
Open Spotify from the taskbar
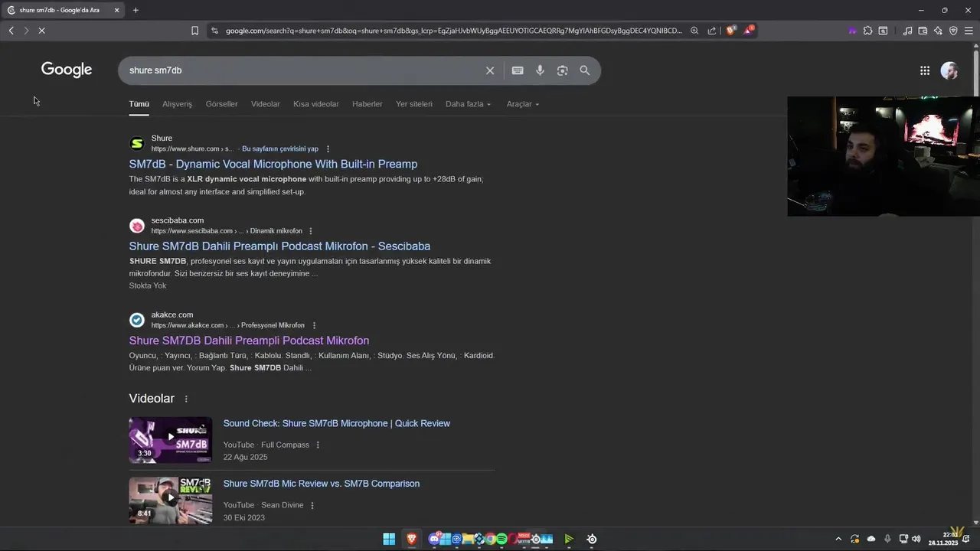coord(501,539)
